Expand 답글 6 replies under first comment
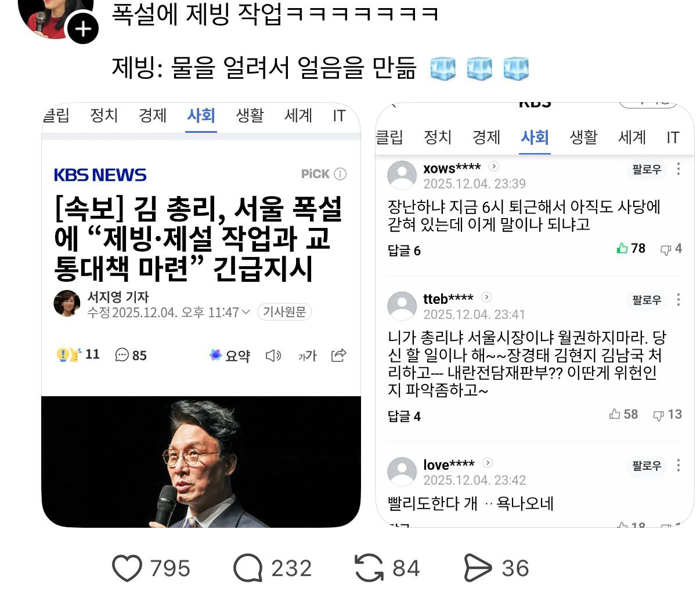 tap(404, 251)
